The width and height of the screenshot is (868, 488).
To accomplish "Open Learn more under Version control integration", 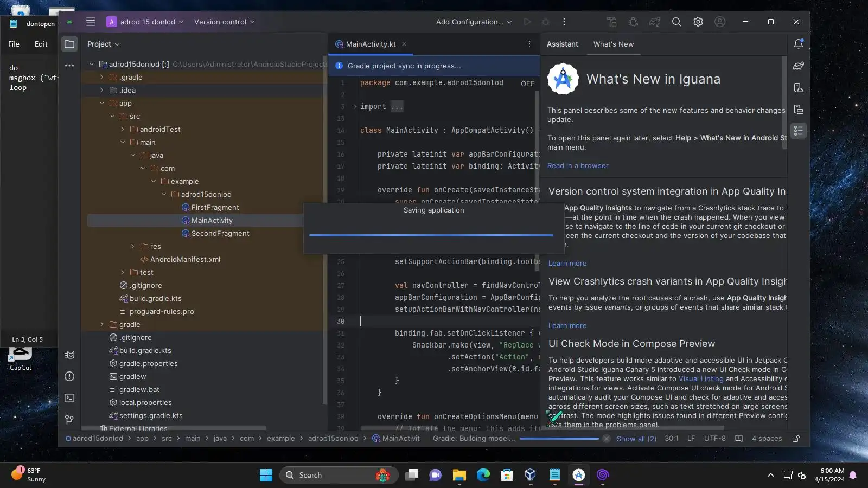I will coord(567,263).
